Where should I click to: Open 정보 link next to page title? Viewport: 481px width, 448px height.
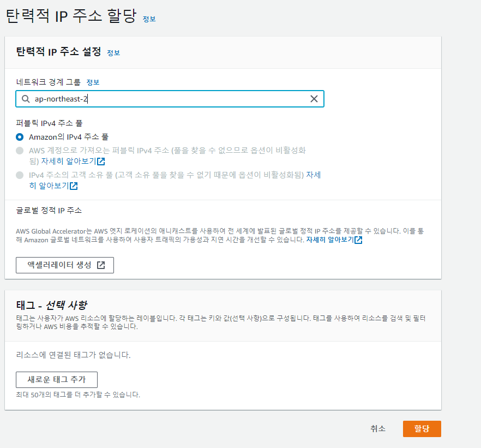(149, 19)
